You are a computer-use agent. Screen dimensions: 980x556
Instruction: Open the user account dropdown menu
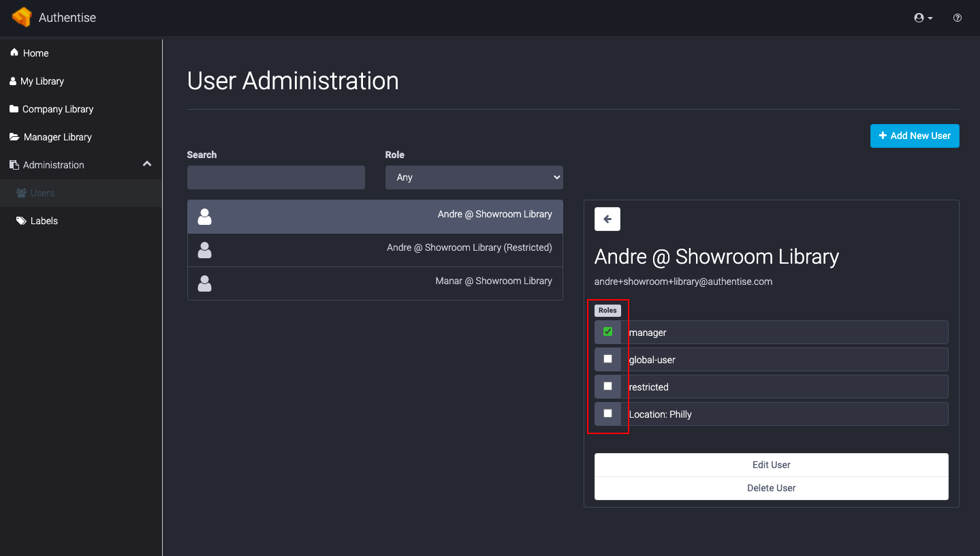(923, 18)
